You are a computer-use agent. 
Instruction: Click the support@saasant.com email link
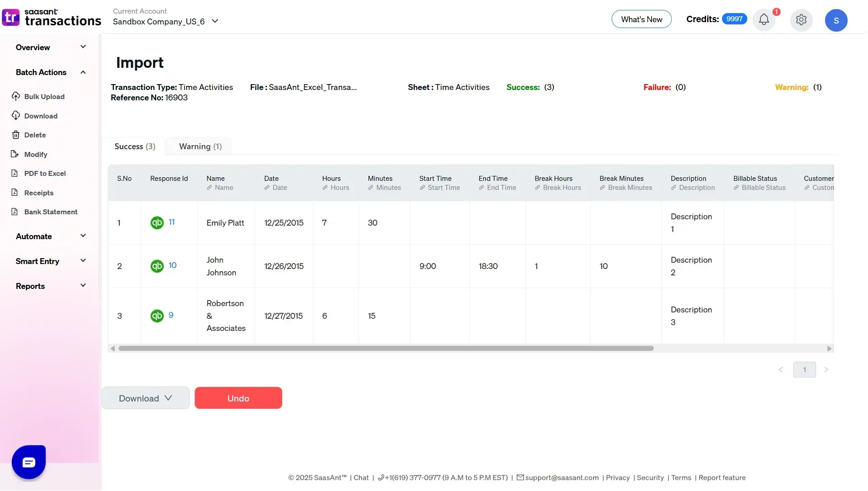tap(561, 478)
